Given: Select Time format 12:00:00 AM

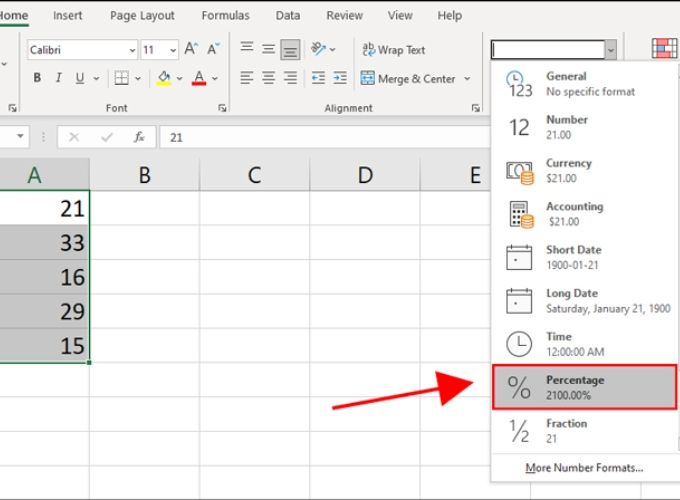Looking at the screenshot, I should pyautogui.click(x=584, y=344).
